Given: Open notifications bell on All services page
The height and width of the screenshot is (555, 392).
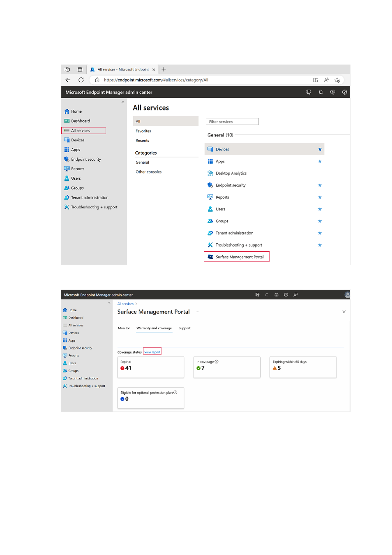Looking at the screenshot, I should tap(321, 92).
